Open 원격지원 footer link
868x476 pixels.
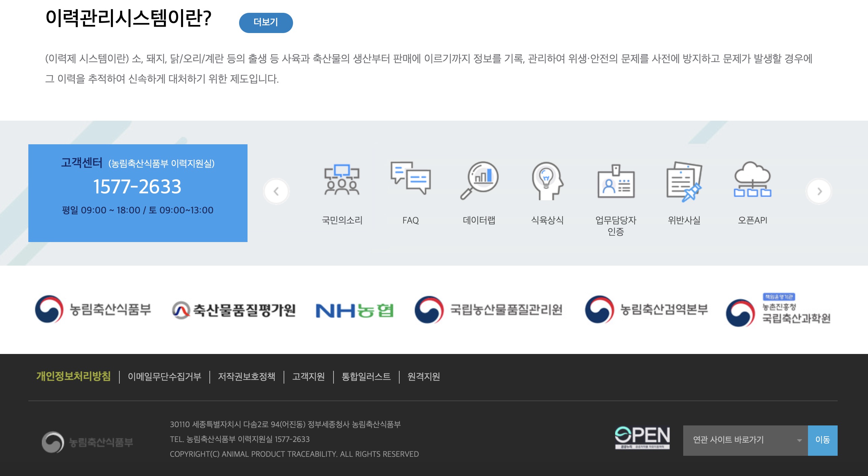pyautogui.click(x=424, y=377)
